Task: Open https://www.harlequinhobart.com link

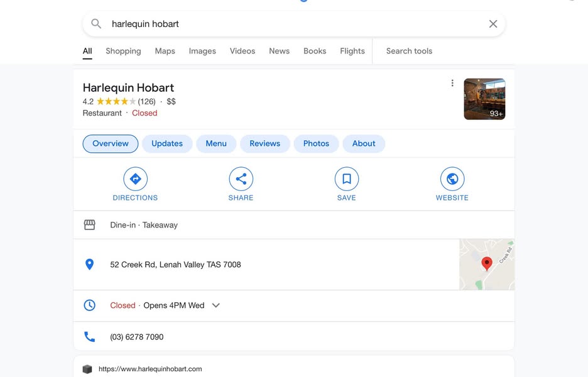Action: tap(150, 369)
